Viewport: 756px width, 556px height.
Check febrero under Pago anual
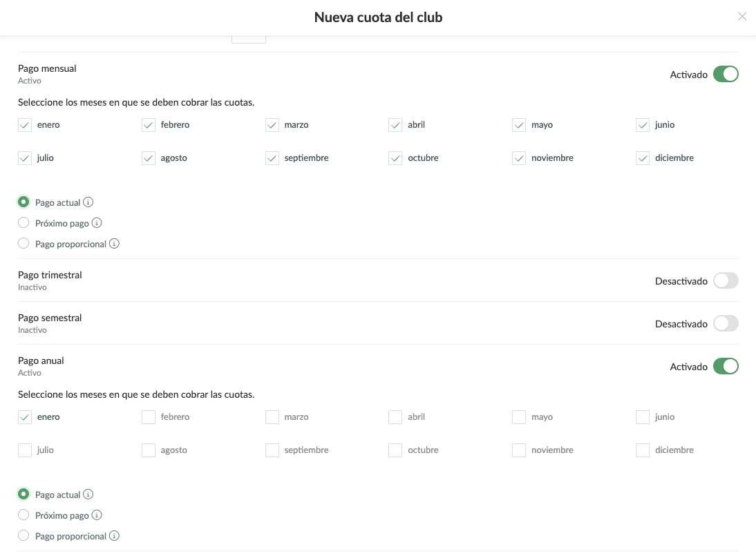(x=149, y=417)
